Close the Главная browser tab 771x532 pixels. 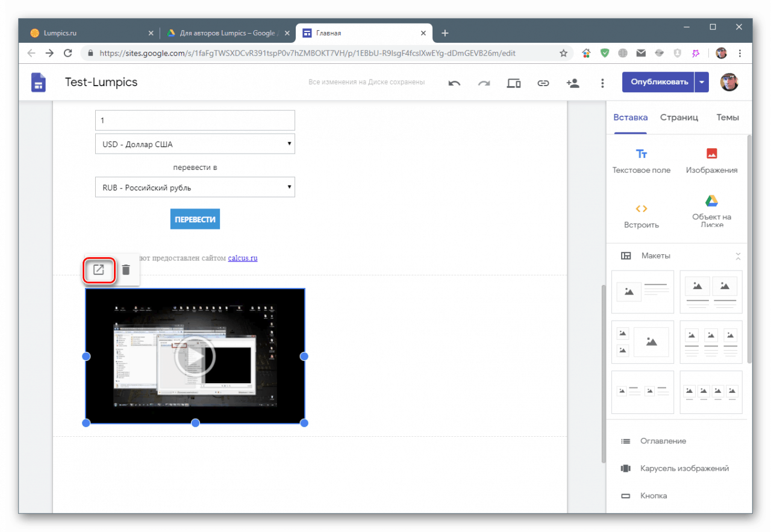[425, 33]
